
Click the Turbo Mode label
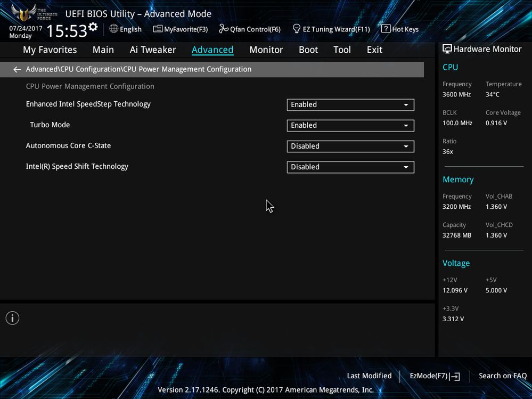point(50,125)
